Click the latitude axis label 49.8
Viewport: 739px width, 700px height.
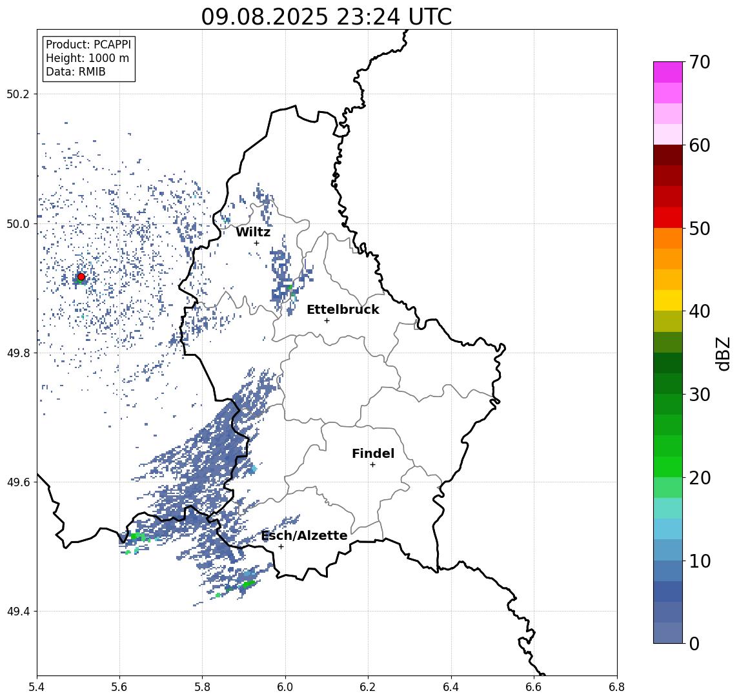[18, 353]
